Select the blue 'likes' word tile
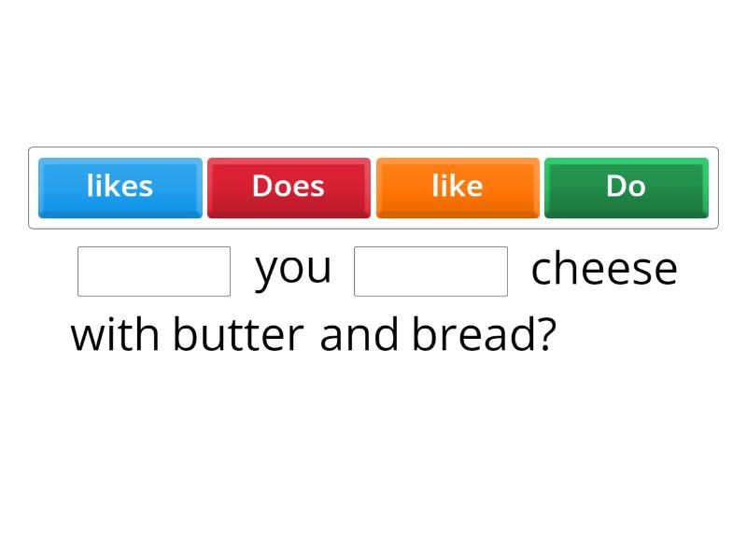The width and height of the screenshot is (747, 560). (120, 187)
